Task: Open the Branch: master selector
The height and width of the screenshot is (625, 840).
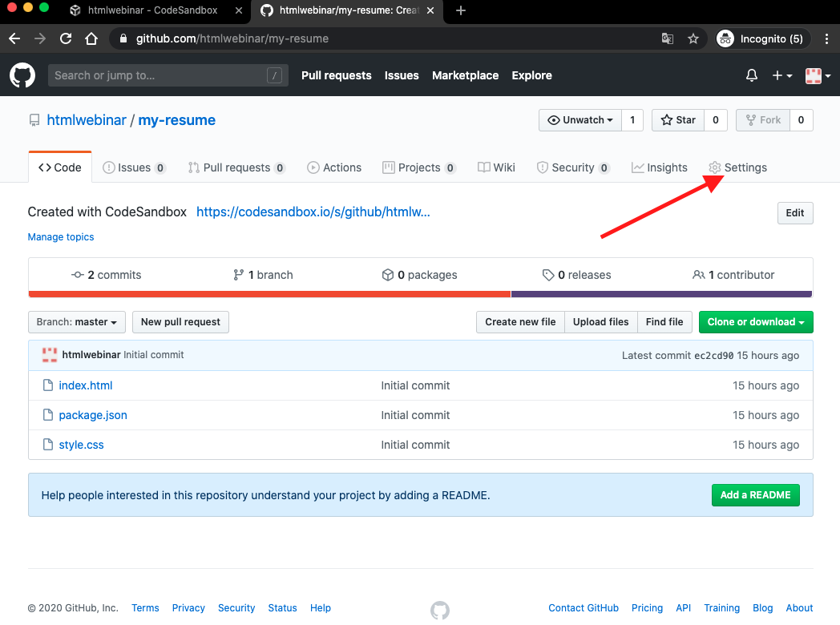Action: (76, 322)
